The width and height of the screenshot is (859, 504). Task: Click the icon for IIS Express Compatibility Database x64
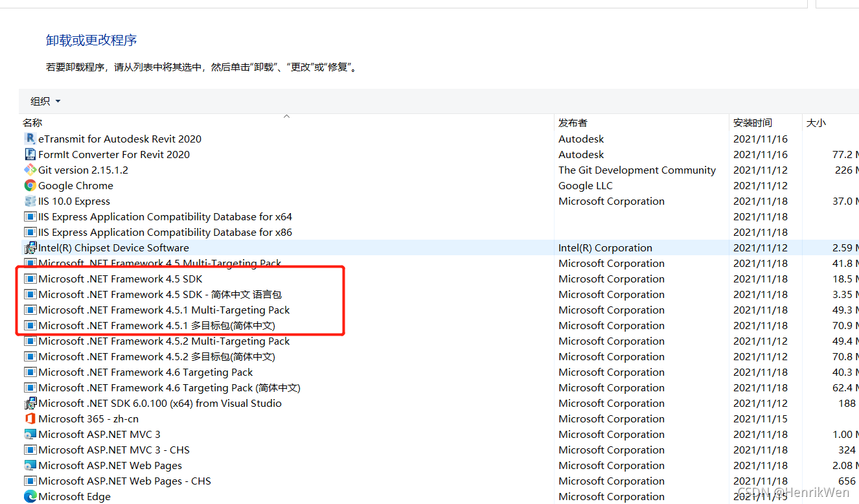[x=30, y=216]
